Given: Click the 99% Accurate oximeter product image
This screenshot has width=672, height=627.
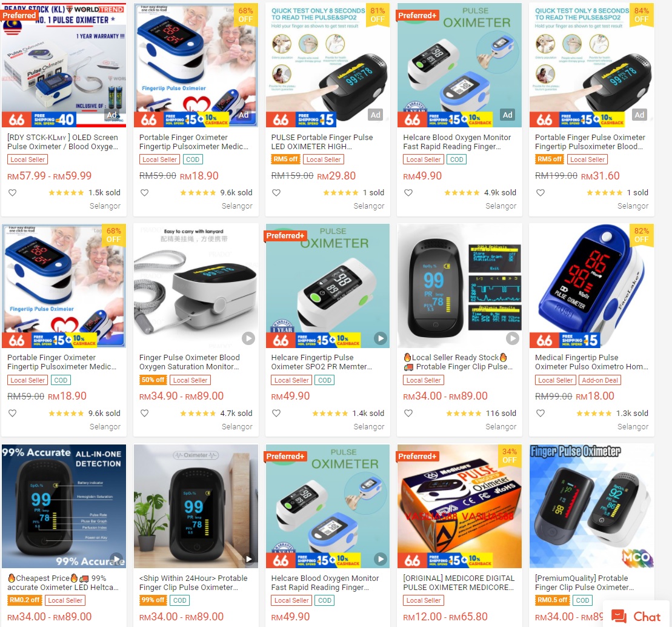Looking at the screenshot, I should click(64, 506).
